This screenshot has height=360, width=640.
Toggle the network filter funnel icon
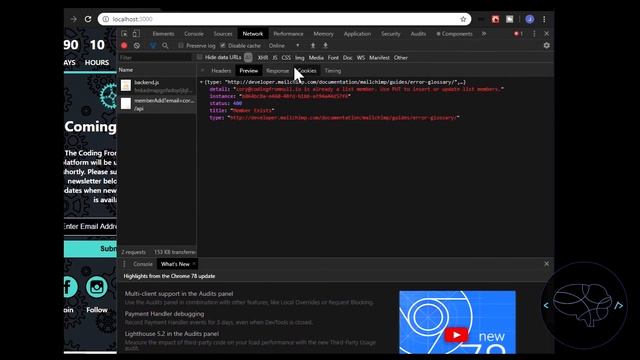153,46
